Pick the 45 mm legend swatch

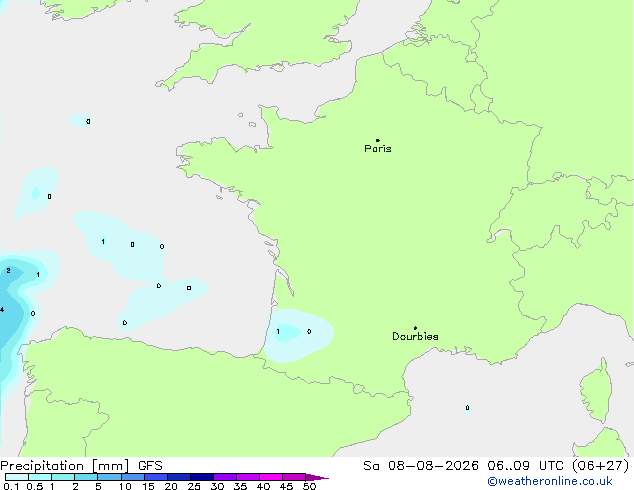[x=294, y=477]
